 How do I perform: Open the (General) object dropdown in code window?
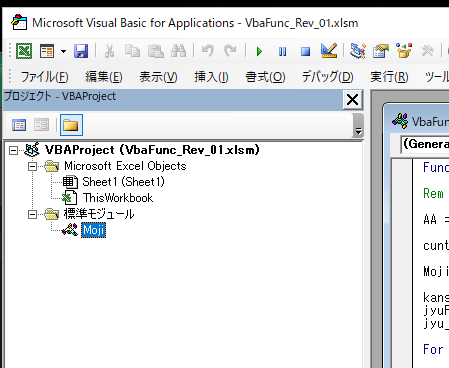[x=425, y=145]
